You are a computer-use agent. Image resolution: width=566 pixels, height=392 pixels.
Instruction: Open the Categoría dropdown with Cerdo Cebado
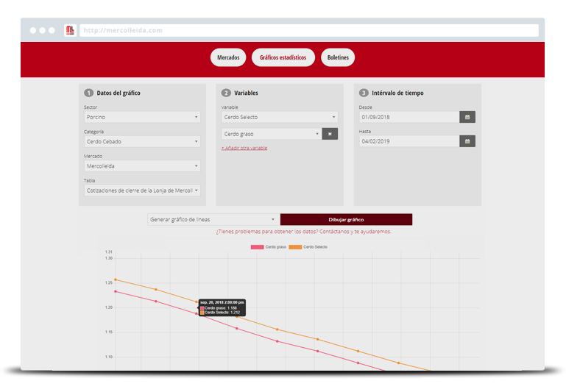(x=142, y=141)
